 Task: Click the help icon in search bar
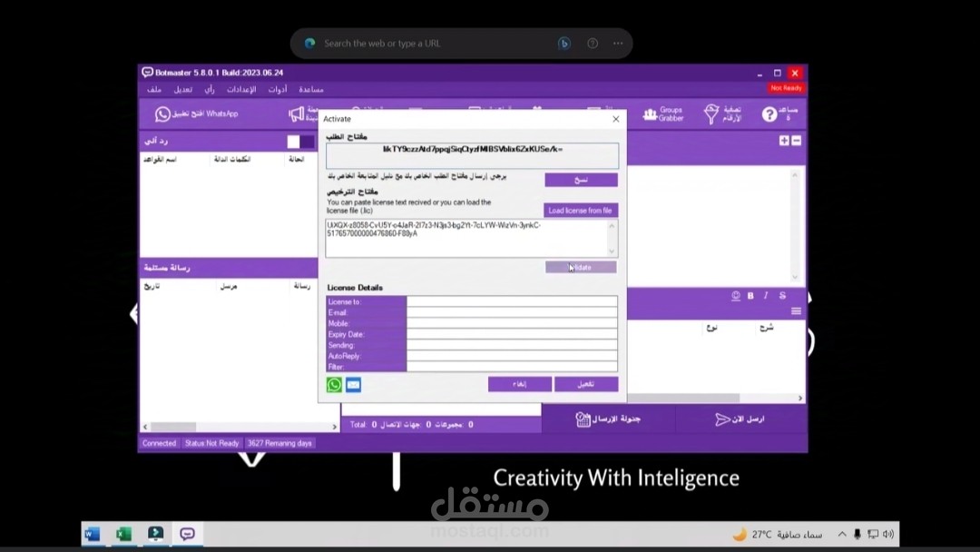pos(593,44)
